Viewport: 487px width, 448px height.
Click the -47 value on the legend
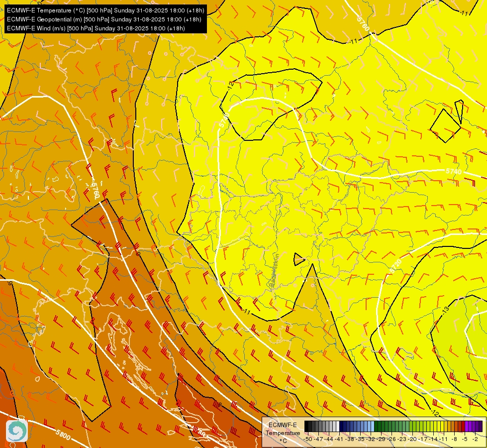click(318, 439)
